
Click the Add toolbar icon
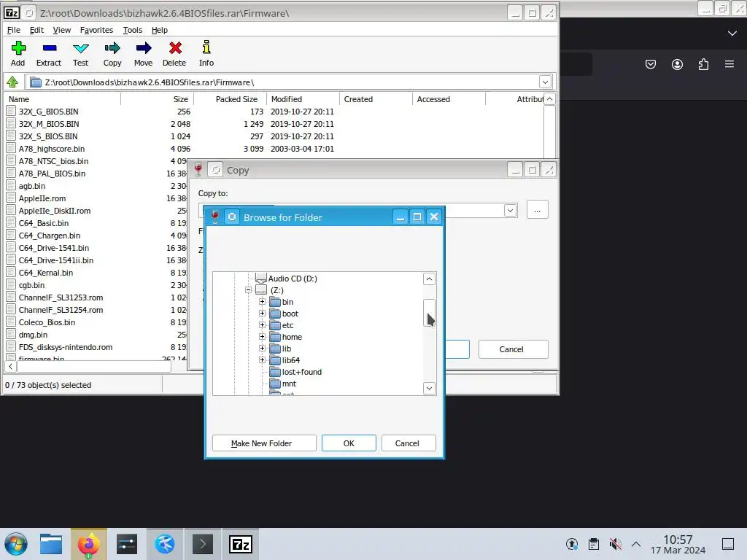click(18, 53)
